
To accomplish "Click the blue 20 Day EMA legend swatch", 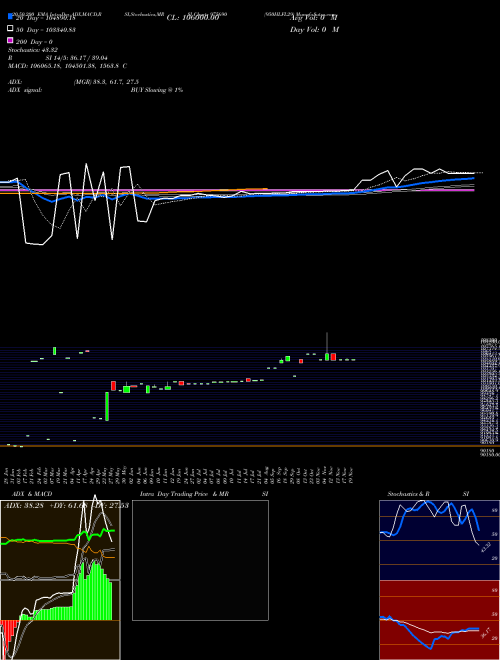I will click(x=10, y=17).
